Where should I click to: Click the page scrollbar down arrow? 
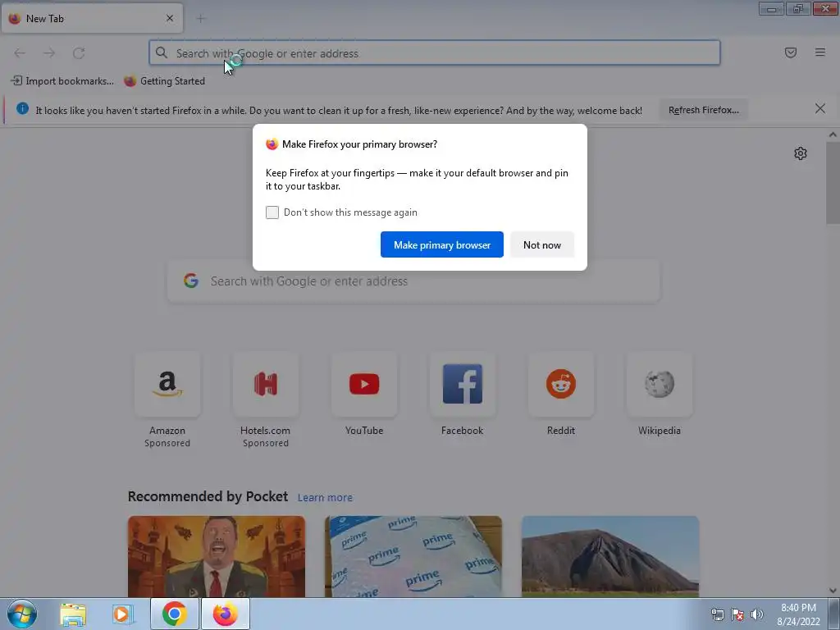click(x=833, y=591)
